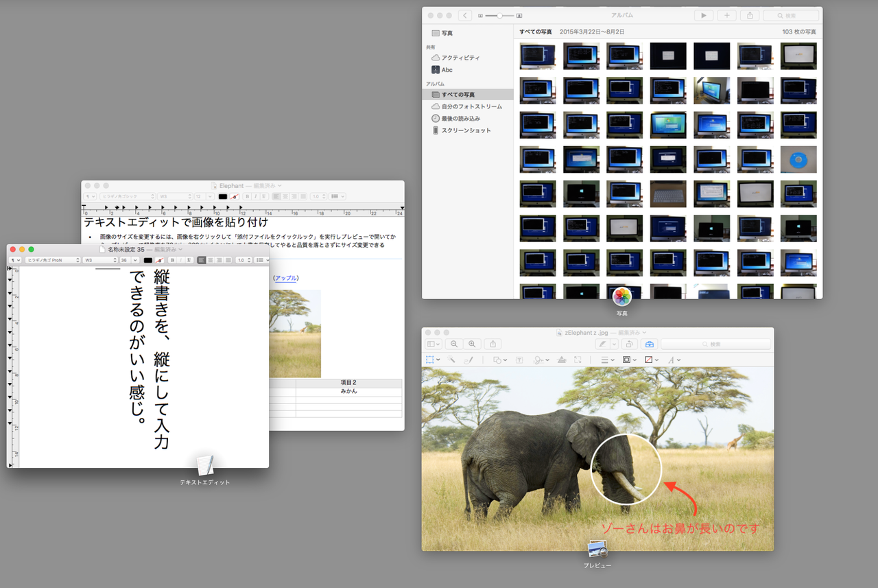Open line spacing 1.0 dropdown in 名称未設定 35
Screen dimensions: 878x588
coord(244,261)
